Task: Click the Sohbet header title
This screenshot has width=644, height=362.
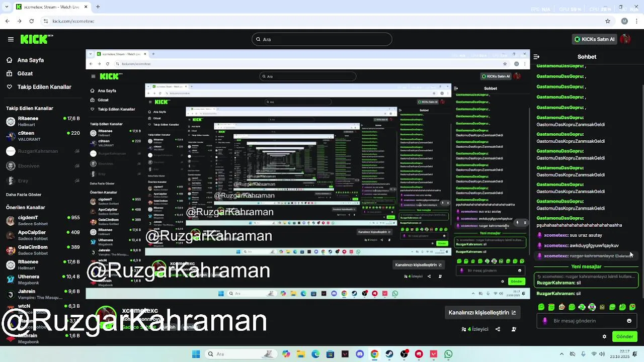Action: click(x=587, y=57)
